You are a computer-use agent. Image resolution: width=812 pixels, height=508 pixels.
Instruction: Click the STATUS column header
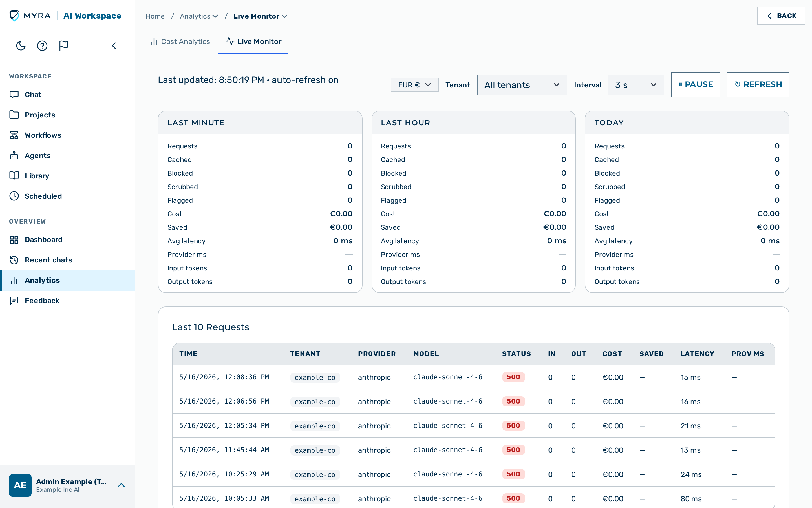tap(517, 354)
